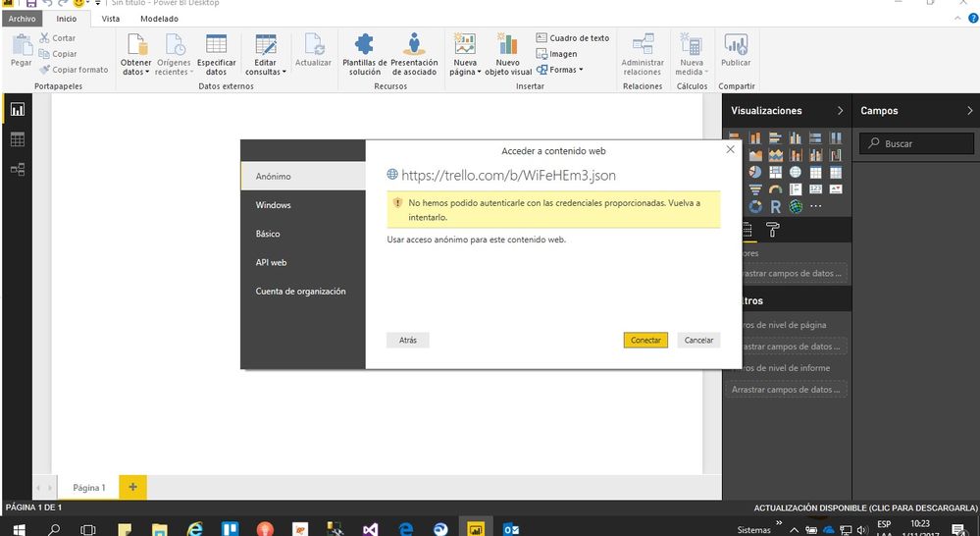Switch to the Inicio ribbon tab
The image size is (980, 536).
pyautogui.click(x=67, y=19)
